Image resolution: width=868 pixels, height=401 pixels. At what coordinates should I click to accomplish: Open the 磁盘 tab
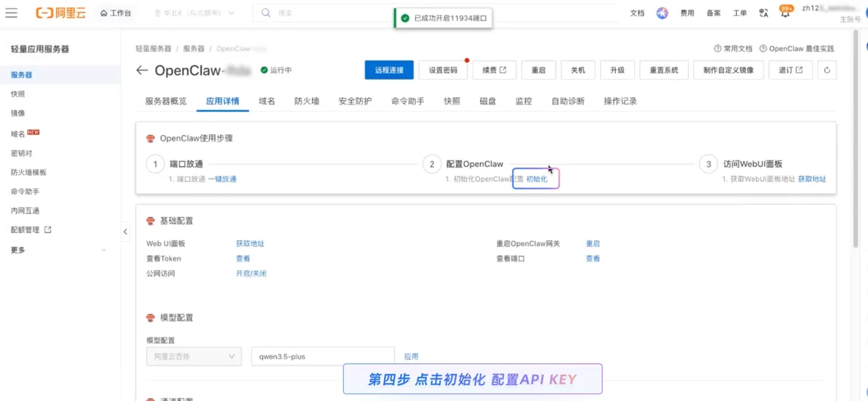488,102
